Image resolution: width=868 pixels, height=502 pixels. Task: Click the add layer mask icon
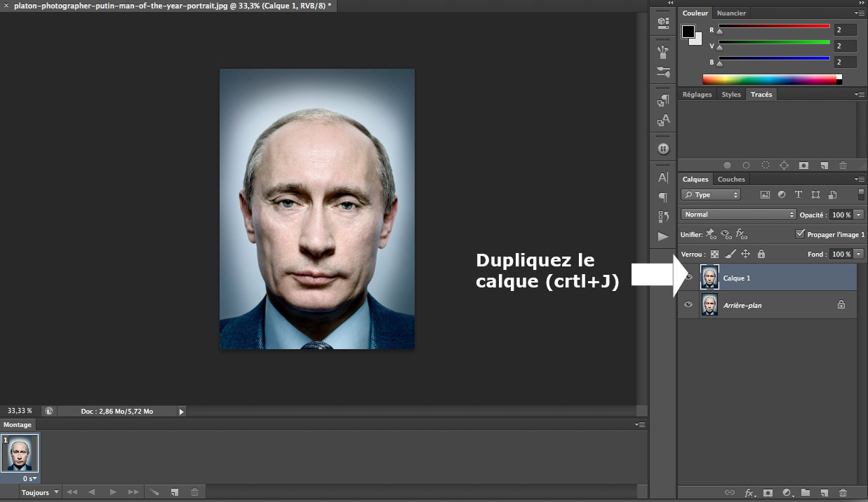point(768,493)
